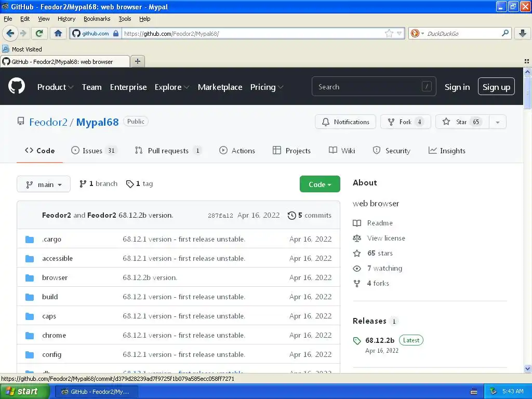Click the release tag icon beside 68.12.2b
This screenshot has width=532, height=399.
tap(357, 341)
